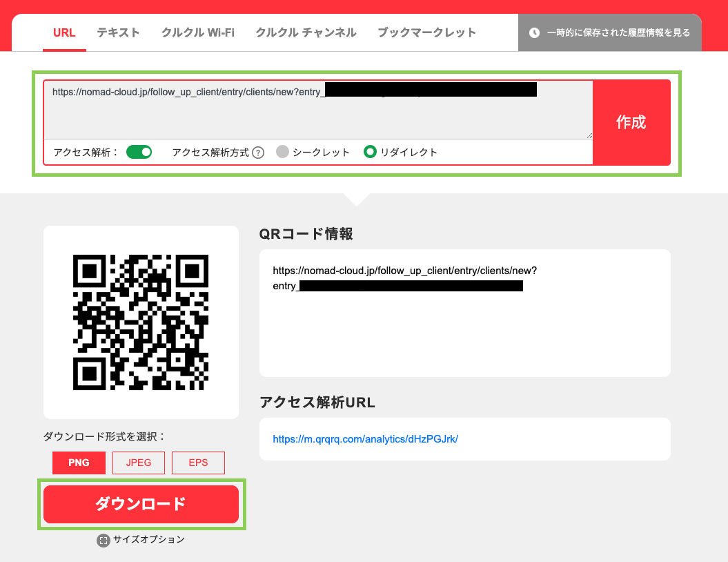Click the 作成 create button
Viewport: 728px width, 562px height.
tap(631, 123)
